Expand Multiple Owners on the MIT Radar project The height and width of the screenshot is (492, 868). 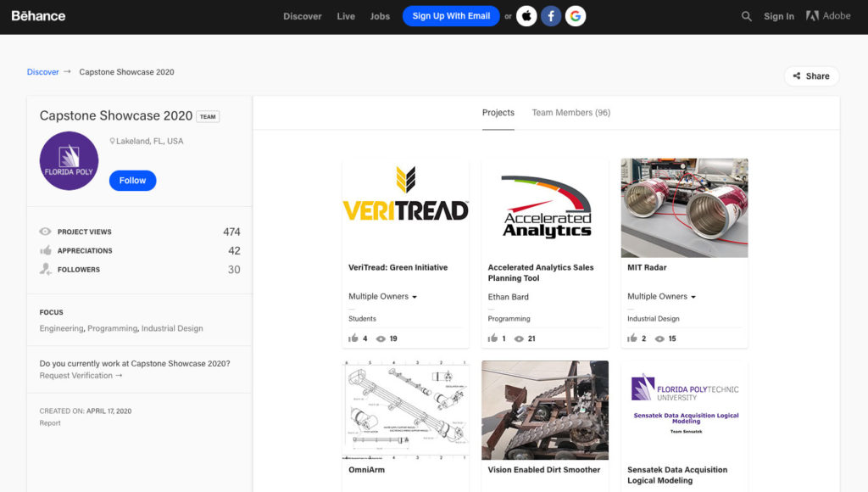pyautogui.click(x=661, y=296)
